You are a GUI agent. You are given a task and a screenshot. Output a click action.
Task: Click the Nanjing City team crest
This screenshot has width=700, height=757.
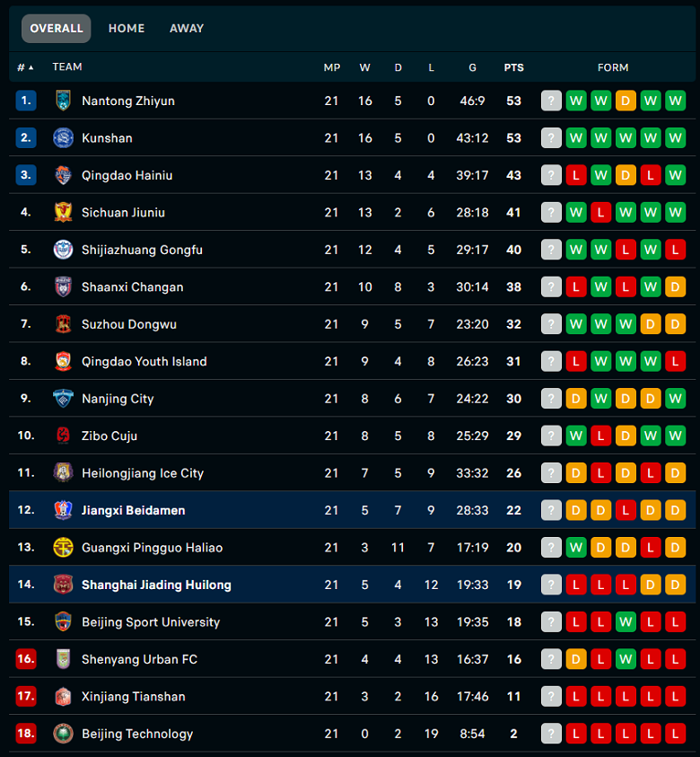click(63, 399)
